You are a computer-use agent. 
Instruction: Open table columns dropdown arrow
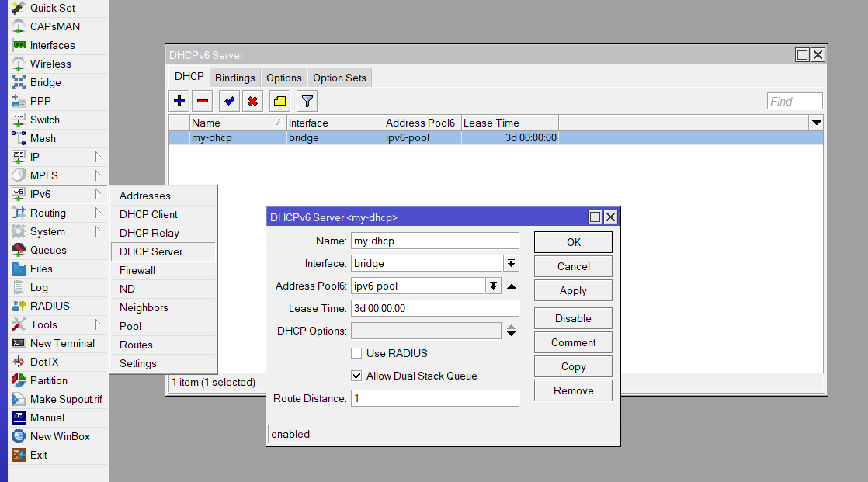[x=816, y=123]
